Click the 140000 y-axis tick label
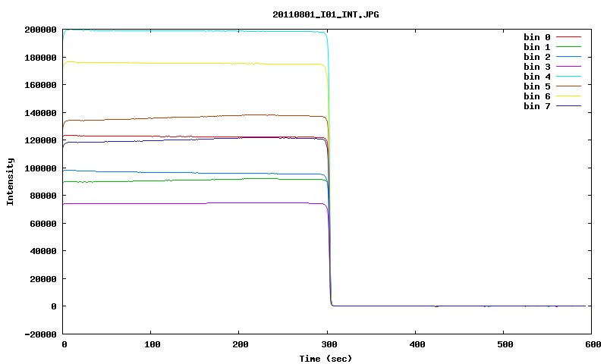Viewport: 607px width, 364px height. coord(40,113)
